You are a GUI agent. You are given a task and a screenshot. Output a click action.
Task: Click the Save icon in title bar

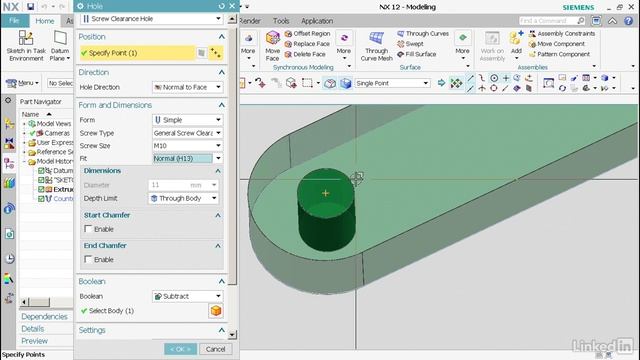click(x=31, y=7)
